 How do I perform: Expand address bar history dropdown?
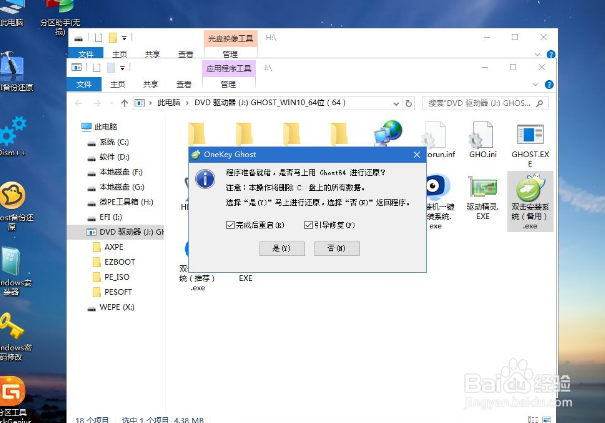click(396, 103)
